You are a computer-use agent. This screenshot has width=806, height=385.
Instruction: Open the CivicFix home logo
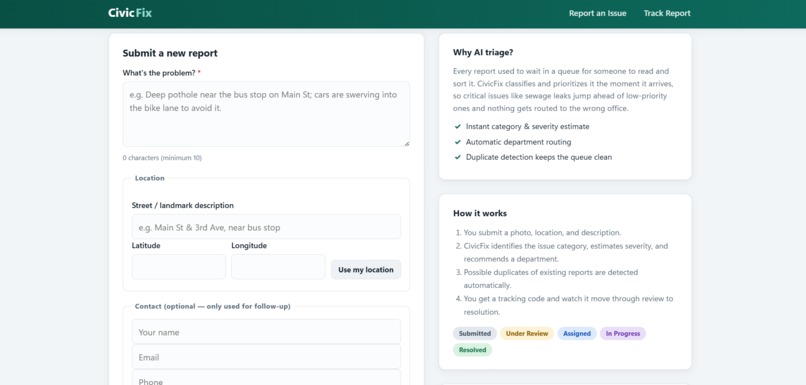coord(130,13)
